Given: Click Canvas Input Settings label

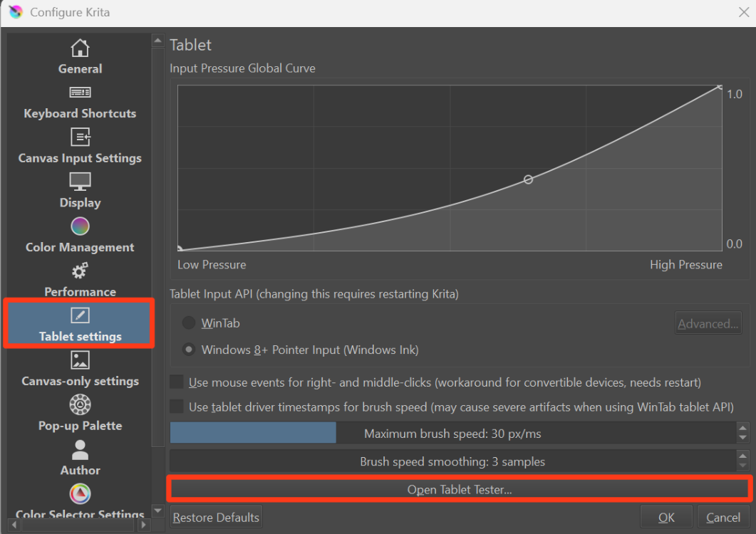Looking at the screenshot, I should pos(80,158).
